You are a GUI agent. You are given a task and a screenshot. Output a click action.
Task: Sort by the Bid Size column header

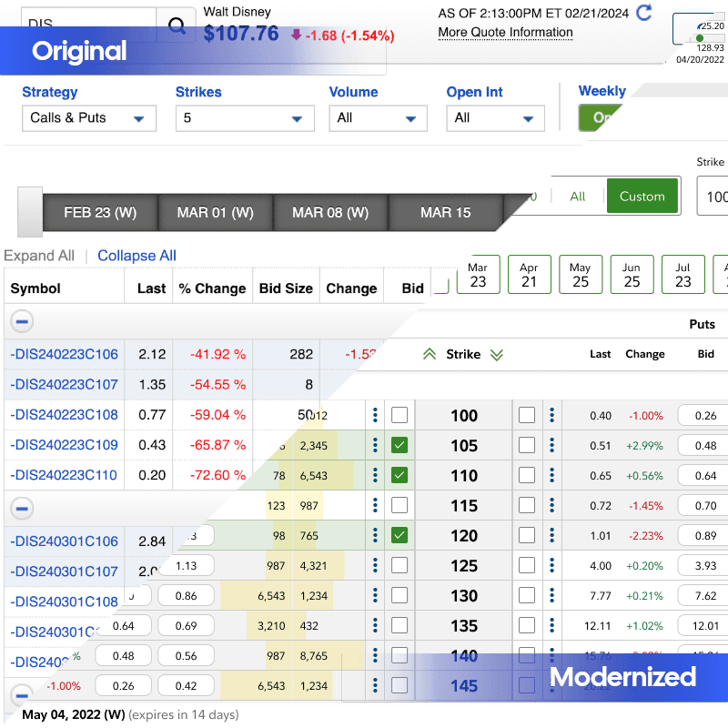click(286, 288)
